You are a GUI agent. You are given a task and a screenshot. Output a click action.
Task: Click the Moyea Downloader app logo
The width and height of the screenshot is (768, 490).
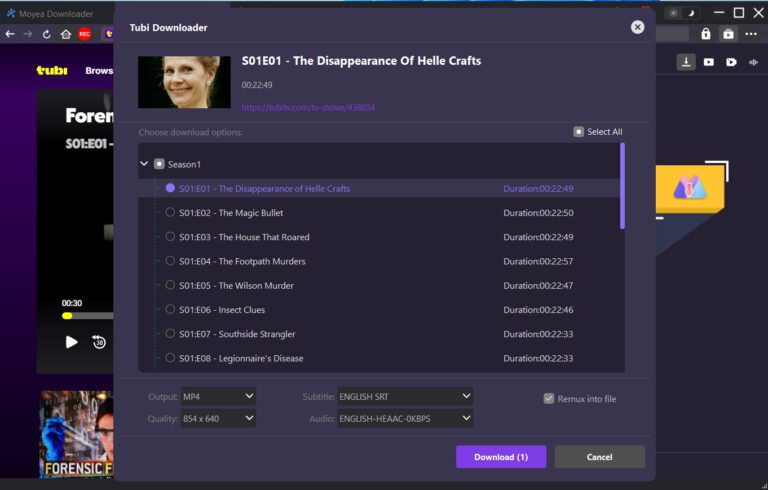click(x=11, y=13)
